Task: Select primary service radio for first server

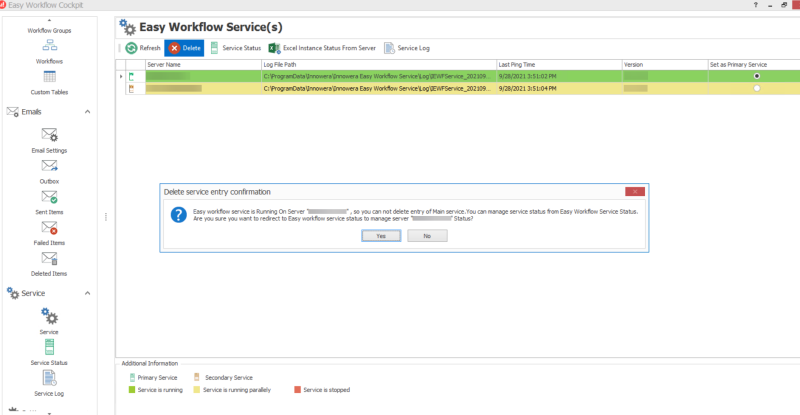Action: pos(756,76)
